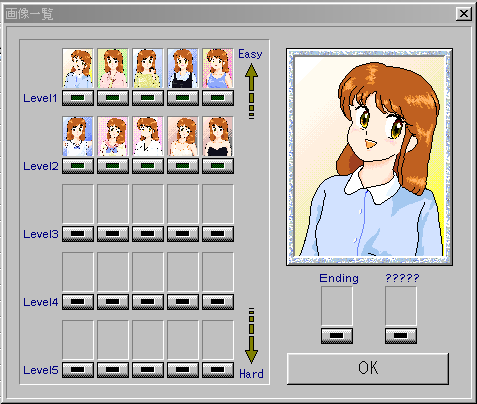Image resolution: width=477 pixels, height=404 pixels.
Task: Select first Level2 thumbnail with blue background
Action: (78, 136)
